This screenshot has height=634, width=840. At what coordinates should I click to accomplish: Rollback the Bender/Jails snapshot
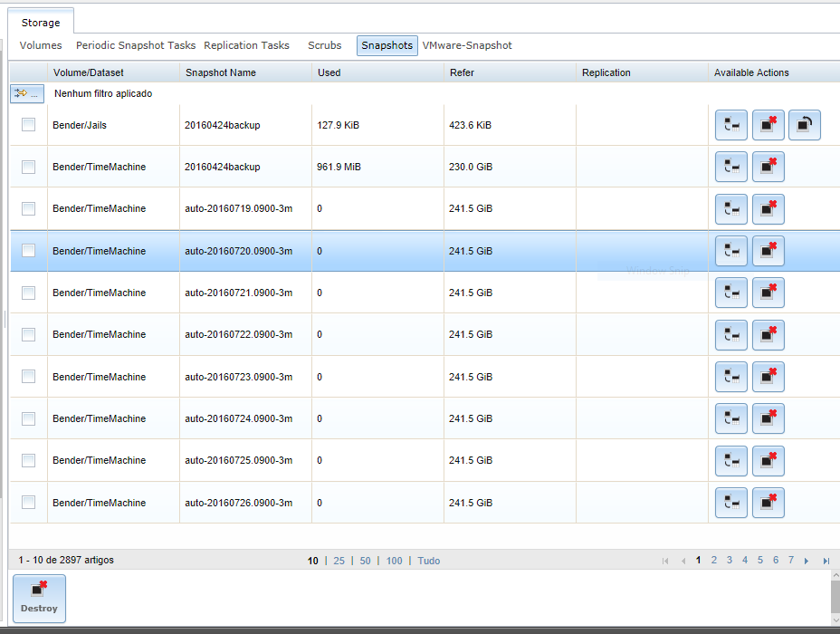(805, 126)
